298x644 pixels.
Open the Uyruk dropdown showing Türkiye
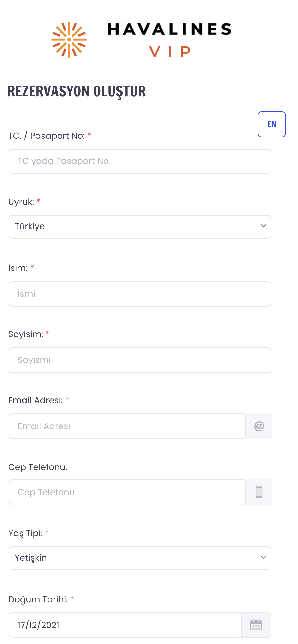click(140, 226)
